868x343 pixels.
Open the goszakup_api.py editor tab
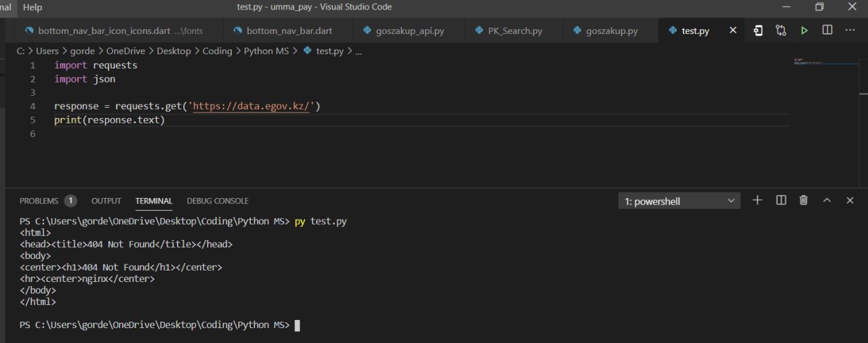(x=408, y=31)
